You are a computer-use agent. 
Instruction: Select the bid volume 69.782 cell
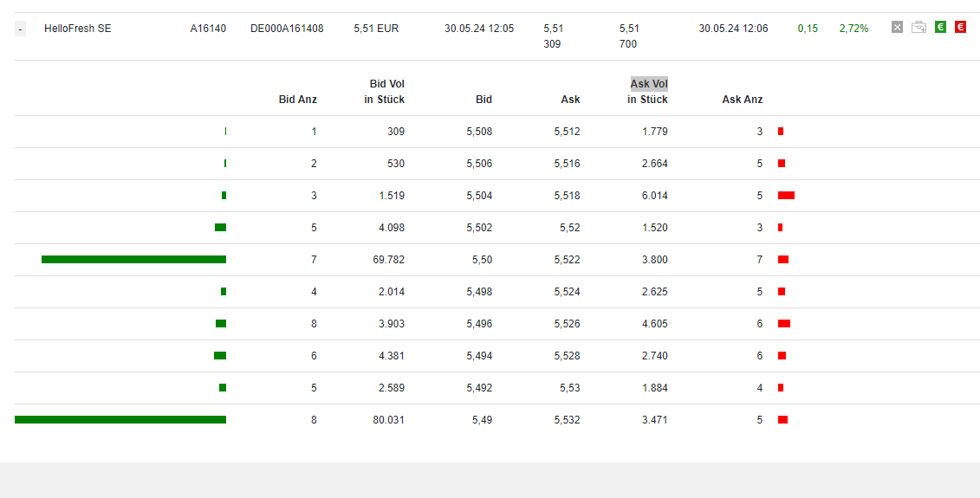(x=389, y=260)
